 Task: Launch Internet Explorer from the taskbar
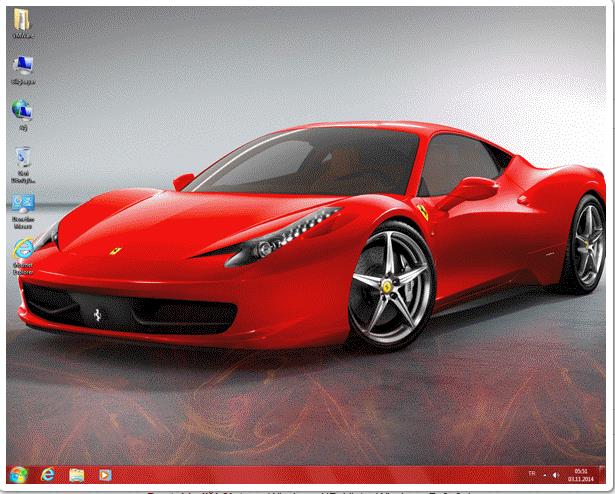coord(48,474)
